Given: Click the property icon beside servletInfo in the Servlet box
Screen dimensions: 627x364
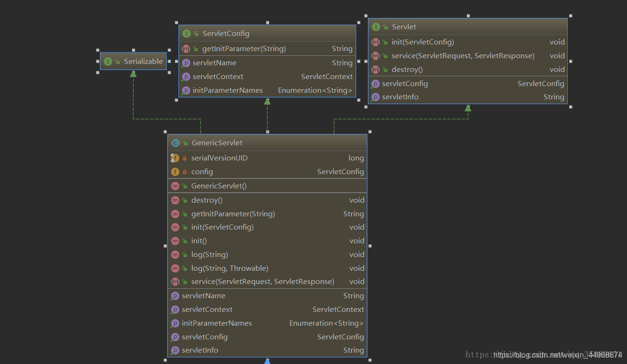Looking at the screenshot, I should [376, 97].
